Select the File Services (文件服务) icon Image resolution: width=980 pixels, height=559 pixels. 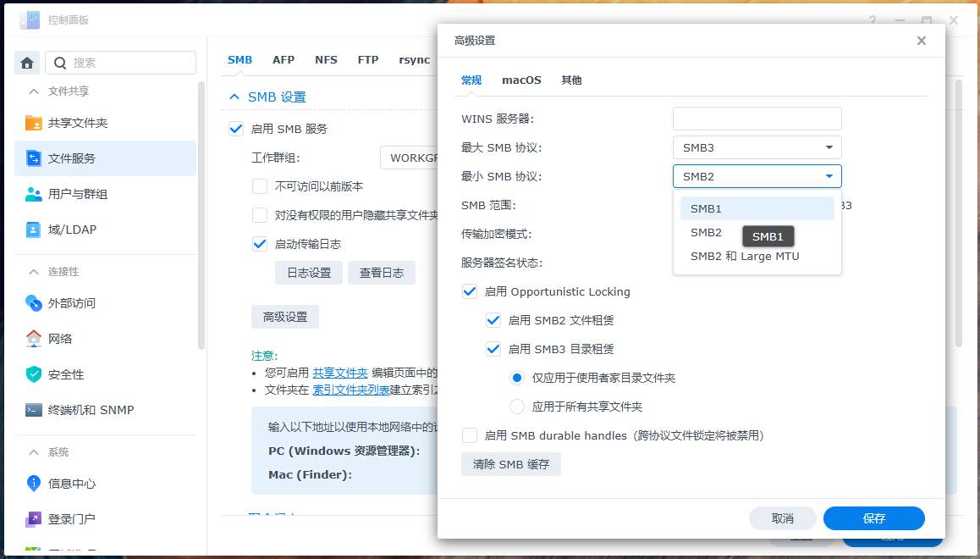[34, 158]
